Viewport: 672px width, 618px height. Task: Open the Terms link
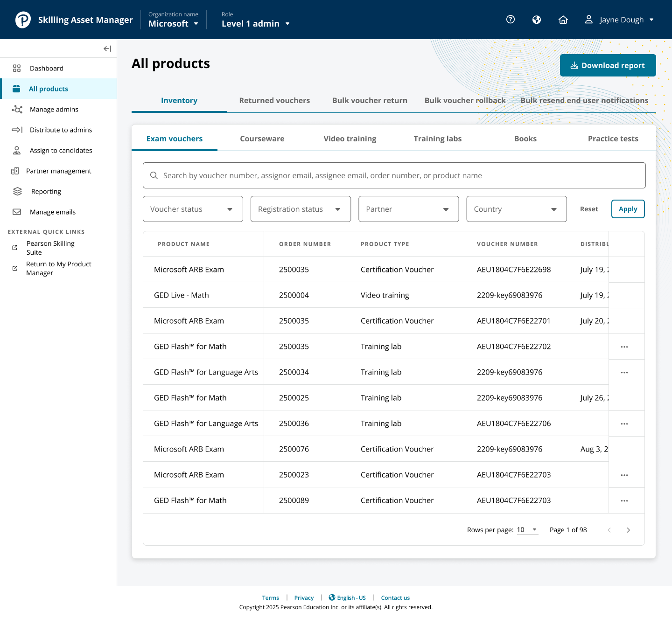click(x=271, y=598)
